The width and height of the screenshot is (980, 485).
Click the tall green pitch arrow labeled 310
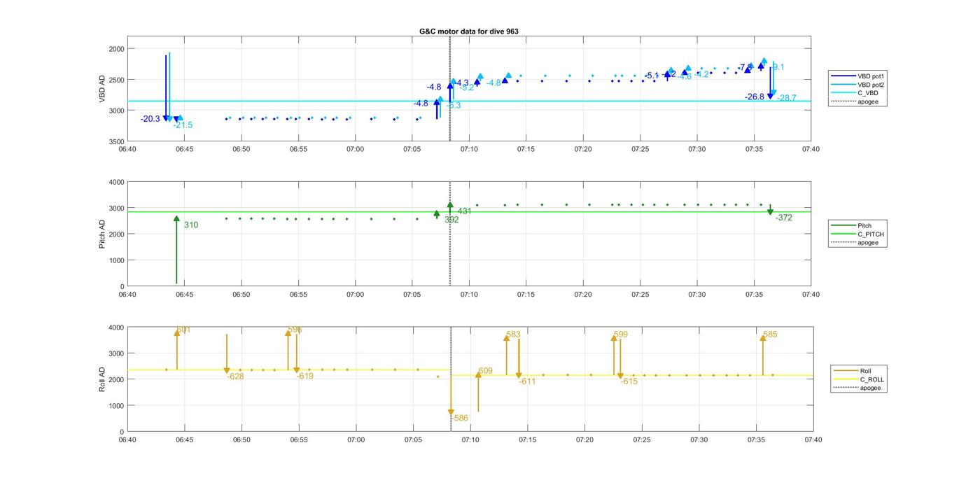click(x=176, y=250)
